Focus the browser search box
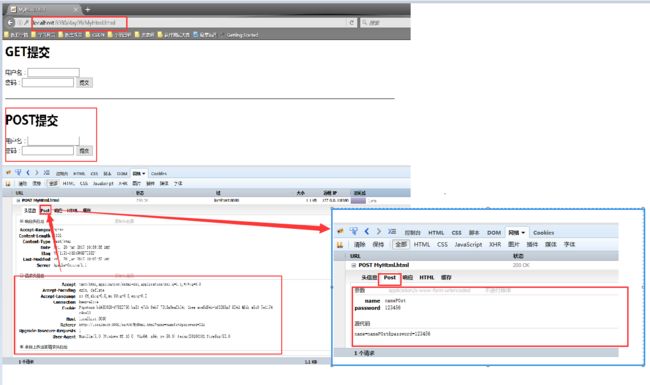 (x=385, y=22)
